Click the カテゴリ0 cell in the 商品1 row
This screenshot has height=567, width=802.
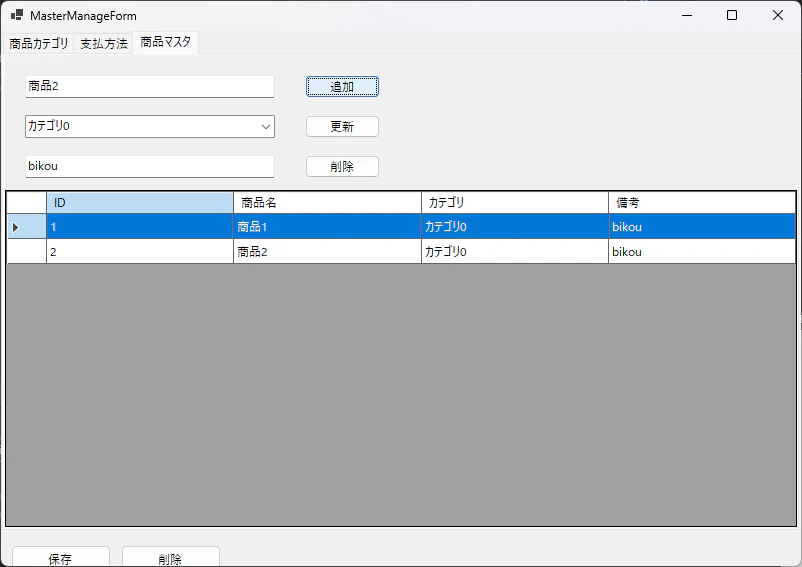click(515, 226)
